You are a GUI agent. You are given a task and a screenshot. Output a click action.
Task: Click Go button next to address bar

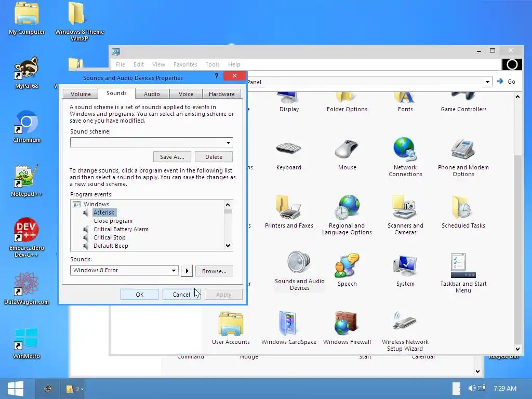(506, 82)
